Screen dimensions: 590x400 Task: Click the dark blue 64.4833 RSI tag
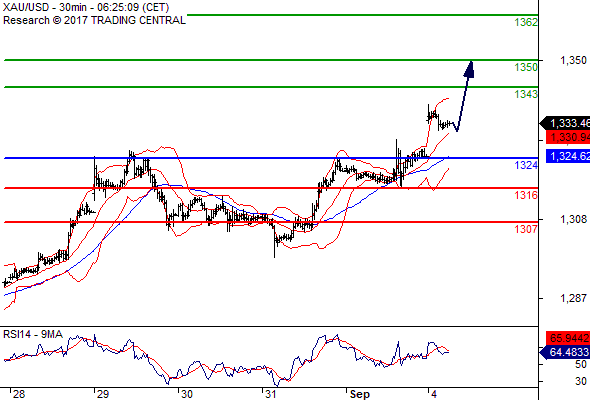565,352
